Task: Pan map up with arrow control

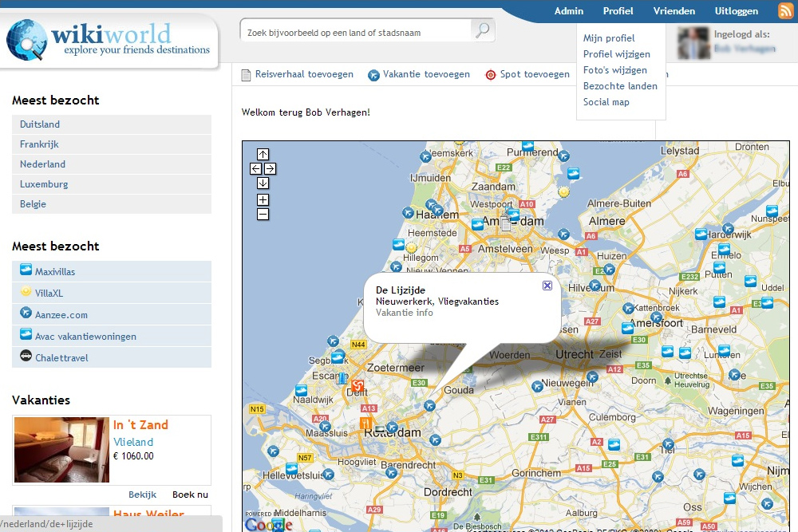Action: (x=263, y=154)
